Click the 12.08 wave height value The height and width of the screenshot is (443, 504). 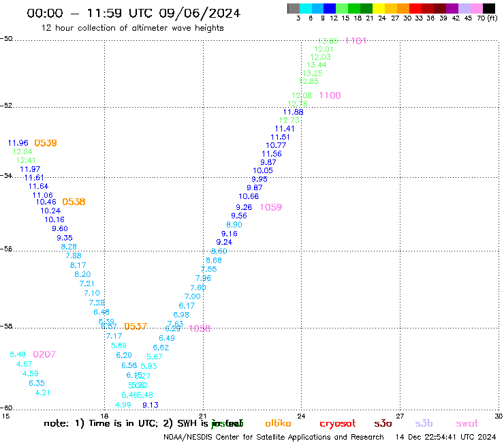pos(302,95)
